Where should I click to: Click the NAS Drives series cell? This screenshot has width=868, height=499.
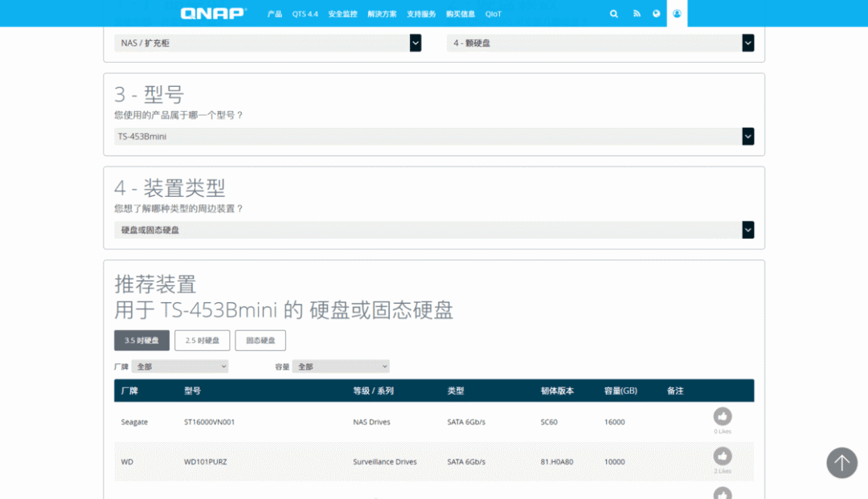tap(371, 422)
